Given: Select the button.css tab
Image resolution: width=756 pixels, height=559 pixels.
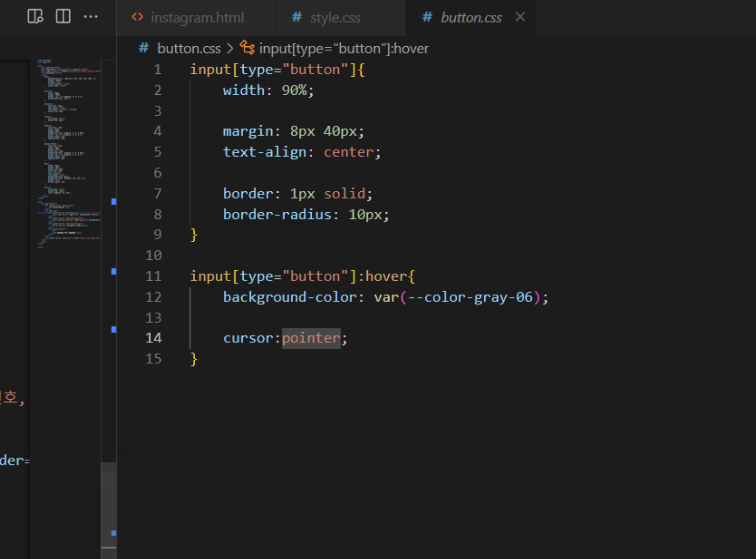Looking at the screenshot, I should coord(471,18).
